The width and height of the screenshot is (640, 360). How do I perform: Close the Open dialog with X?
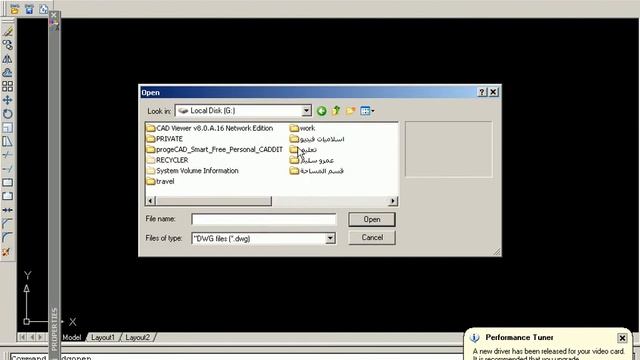493,92
